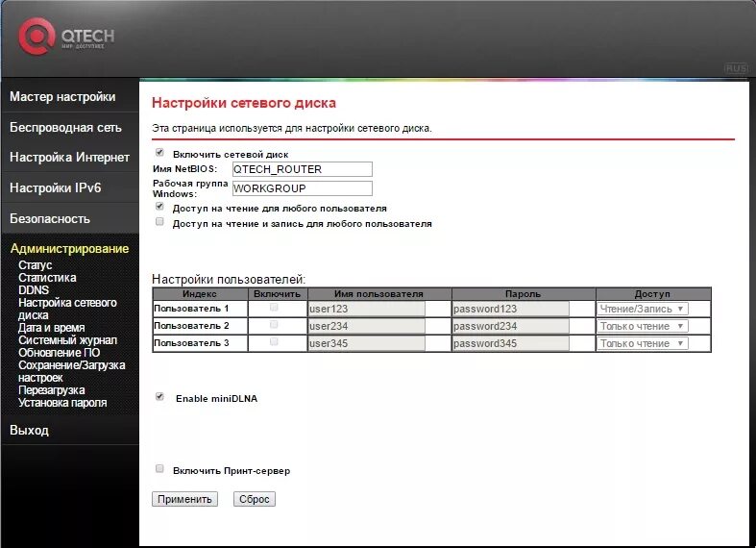Click password field password123
Image resolution: width=756 pixels, height=548 pixels.
[511, 309]
